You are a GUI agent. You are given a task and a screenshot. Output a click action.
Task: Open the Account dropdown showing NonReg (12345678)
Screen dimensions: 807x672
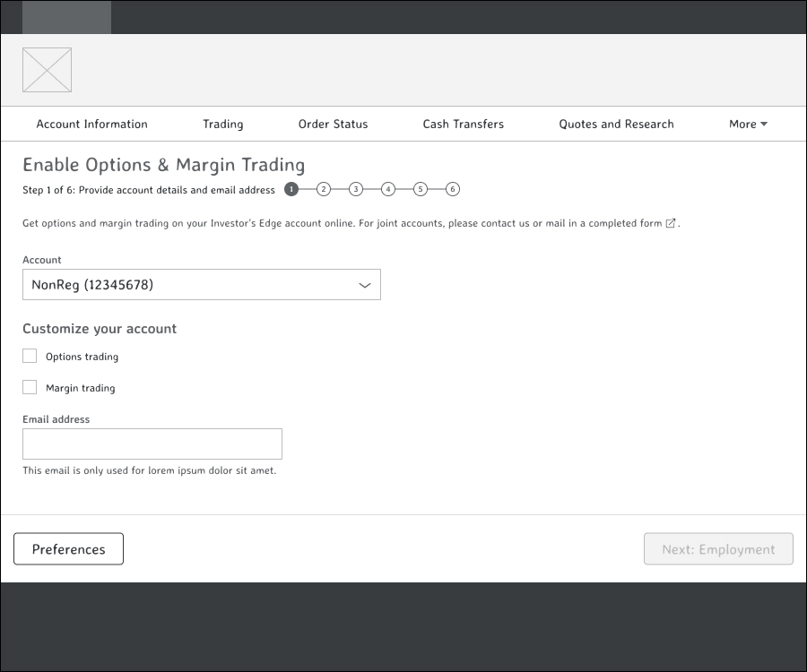point(202,284)
